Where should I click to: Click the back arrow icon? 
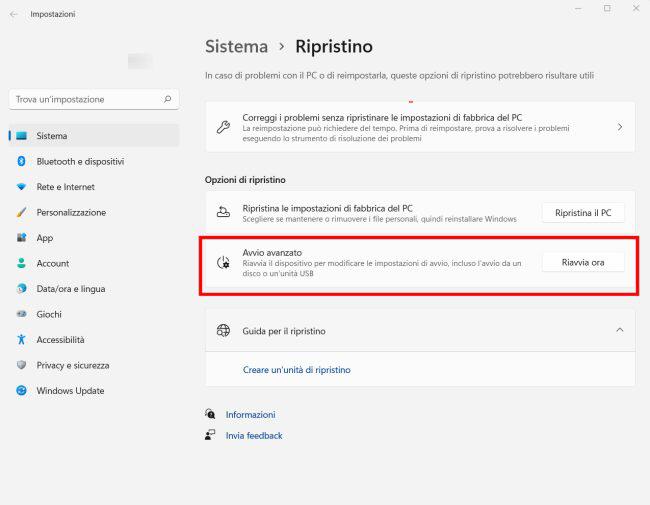[13, 14]
